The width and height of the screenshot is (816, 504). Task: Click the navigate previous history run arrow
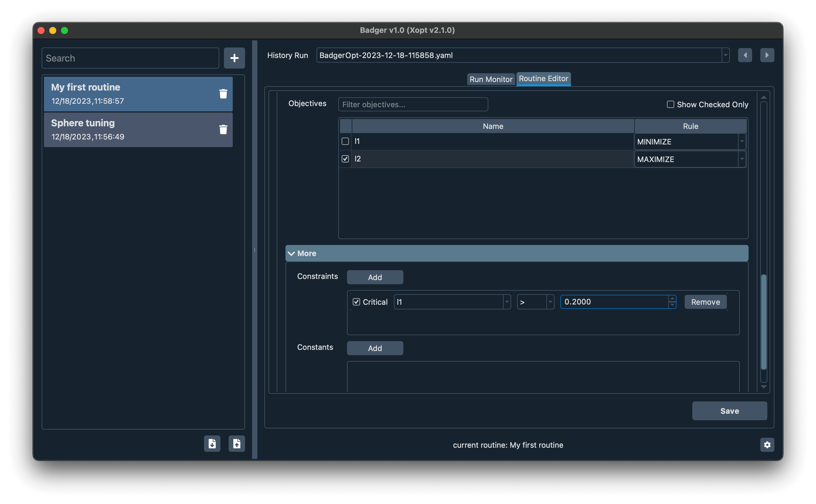[x=745, y=55]
